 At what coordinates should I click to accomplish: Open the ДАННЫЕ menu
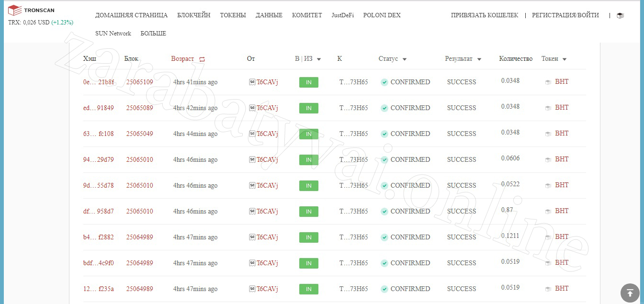[269, 15]
